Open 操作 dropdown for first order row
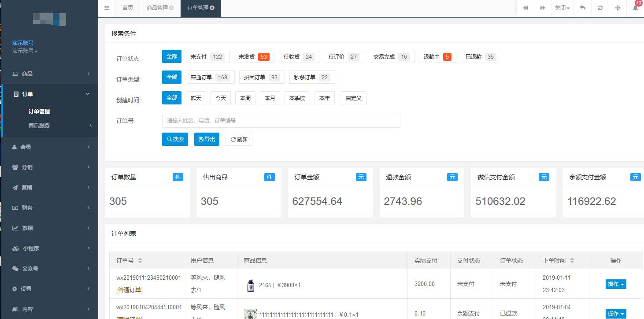 tap(615, 284)
